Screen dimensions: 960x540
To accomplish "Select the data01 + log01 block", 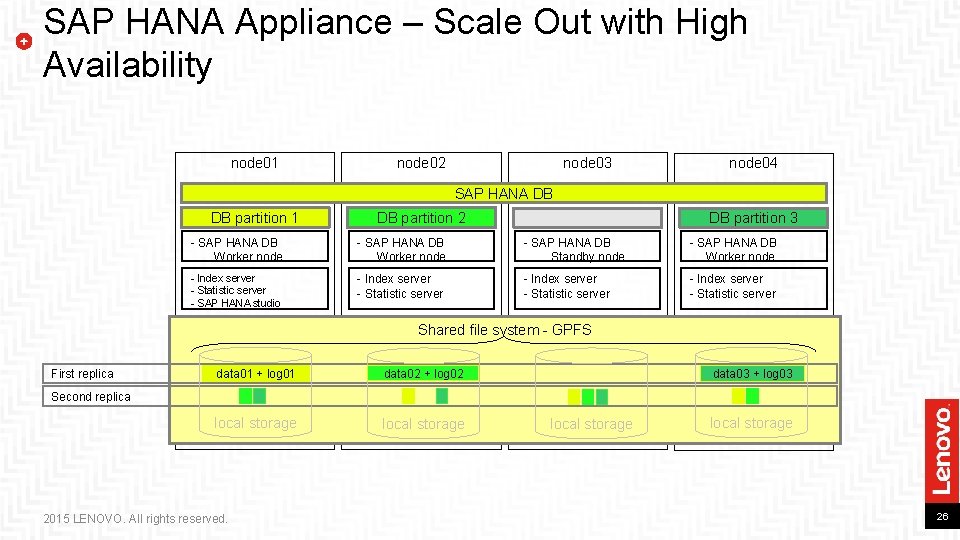I will [255, 373].
